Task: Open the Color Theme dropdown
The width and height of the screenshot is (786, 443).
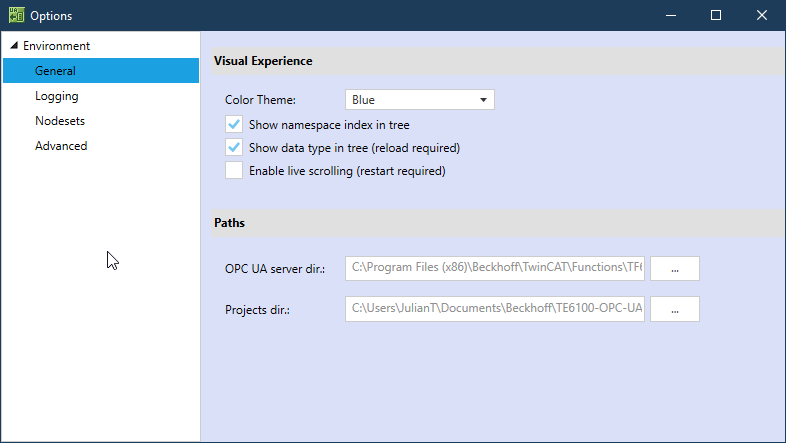Action: (x=420, y=100)
